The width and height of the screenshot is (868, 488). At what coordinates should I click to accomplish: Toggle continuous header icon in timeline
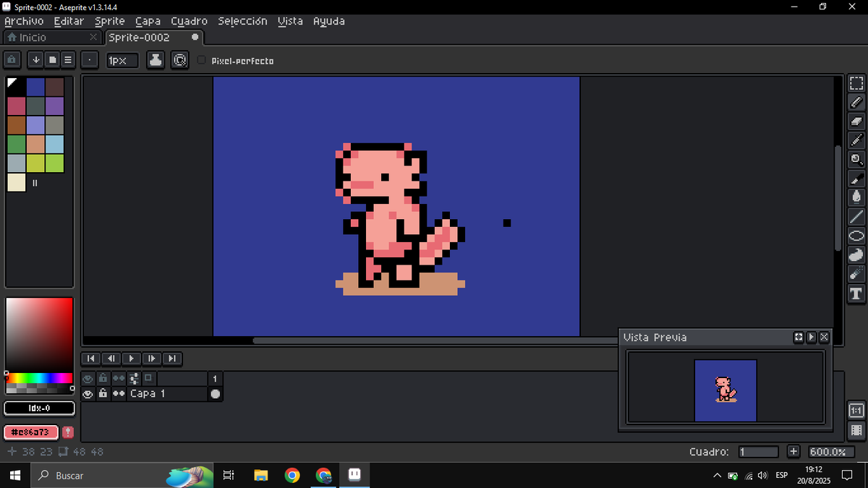pos(119,378)
